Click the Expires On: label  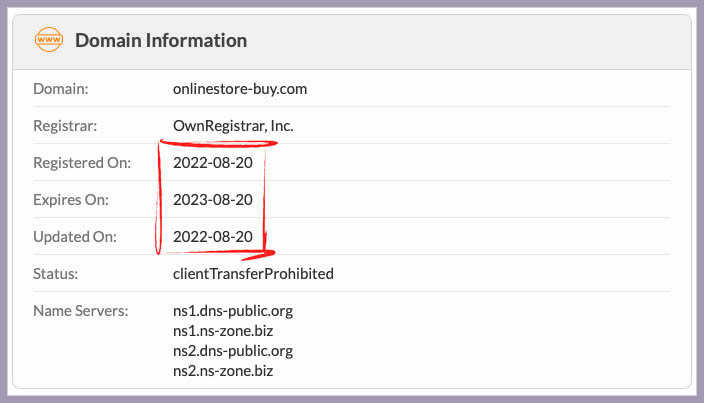pos(71,200)
